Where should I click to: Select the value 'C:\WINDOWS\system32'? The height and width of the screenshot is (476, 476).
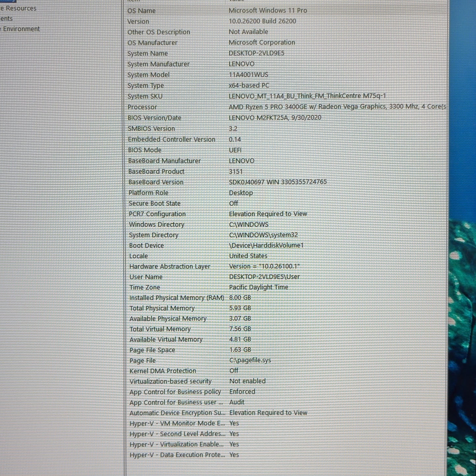click(264, 235)
